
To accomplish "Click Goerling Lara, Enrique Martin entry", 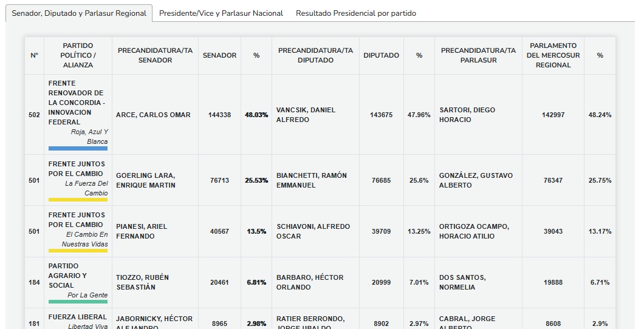I will point(146,180).
